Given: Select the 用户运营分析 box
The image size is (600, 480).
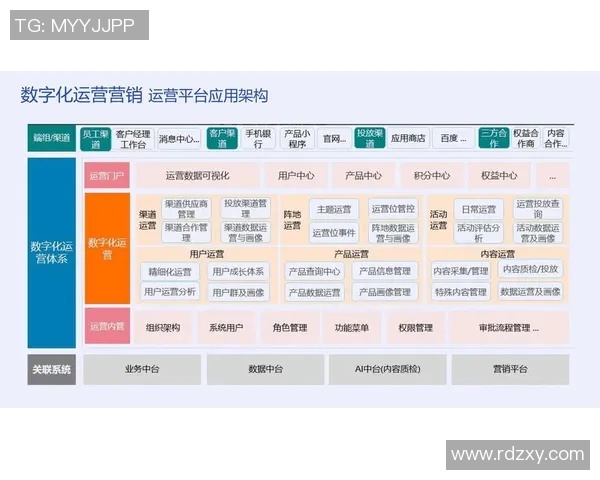Looking at the screenshot, I should point(170,292).
